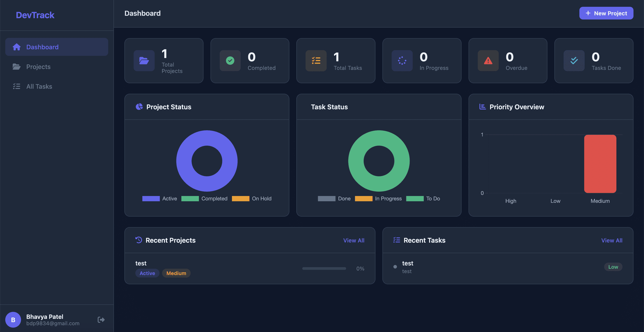Click the In Progress spinner icon
Screen dimensions: 644x332
click(x=402, y=60)
